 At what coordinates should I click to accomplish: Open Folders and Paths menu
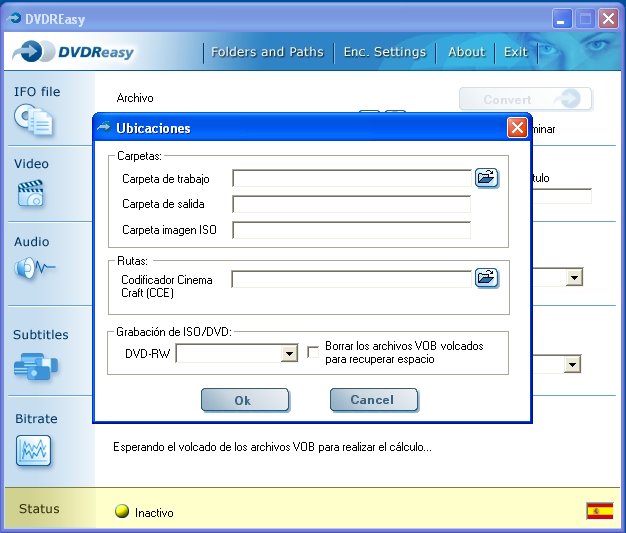point(267,52)
